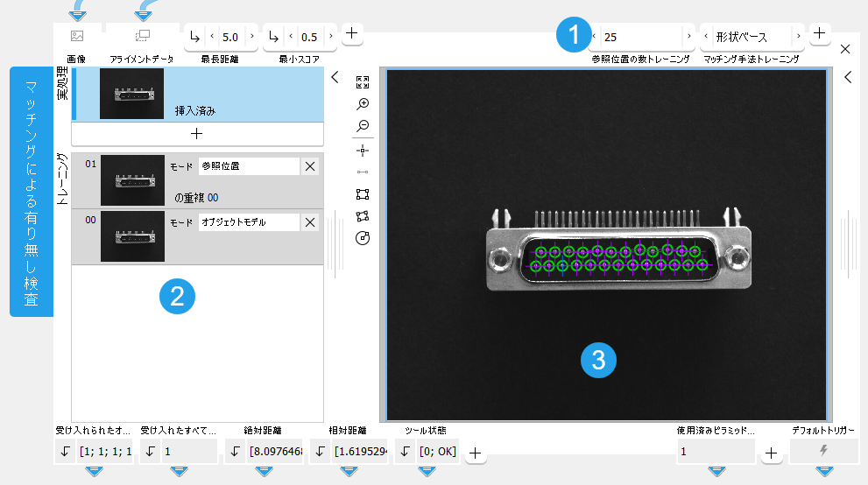
Task: Click the オブジェクトモデル mode field
Action: click(x=249, y=222)
